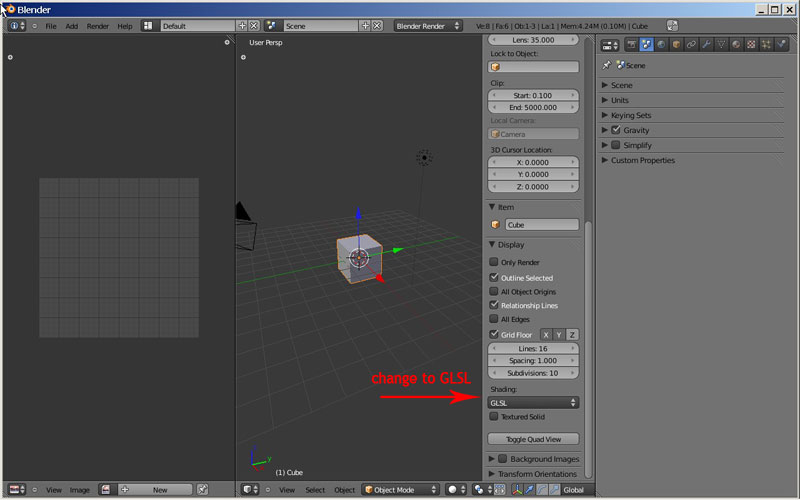The image size is (800, 500).
Task: Click the Cube item name field
Action: coord(541,225)
